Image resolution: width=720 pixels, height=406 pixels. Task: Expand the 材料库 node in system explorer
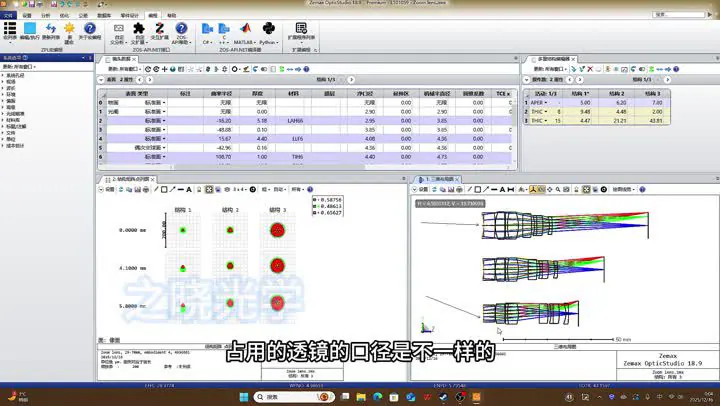(x=2, y=120)
